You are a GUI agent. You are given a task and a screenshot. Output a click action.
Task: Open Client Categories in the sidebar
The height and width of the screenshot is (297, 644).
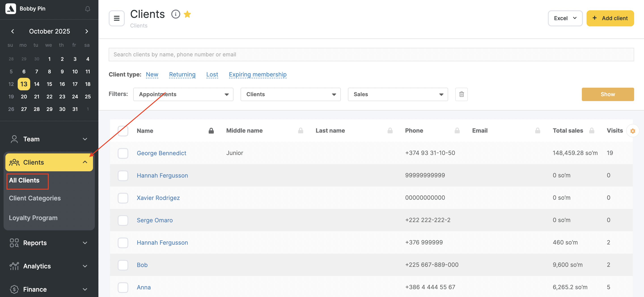point(35,198)
